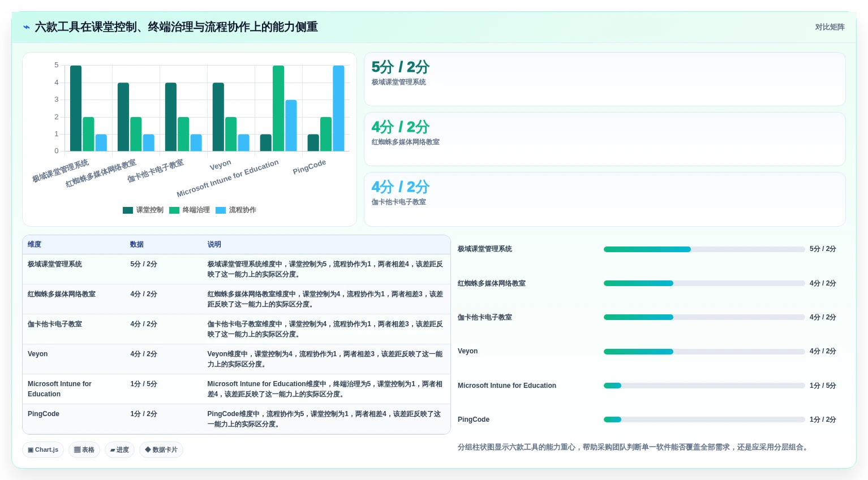Viewport: 868px width, 480px height.
Task: Click the Veyon label in progress list
Action: tap(467, 352)
